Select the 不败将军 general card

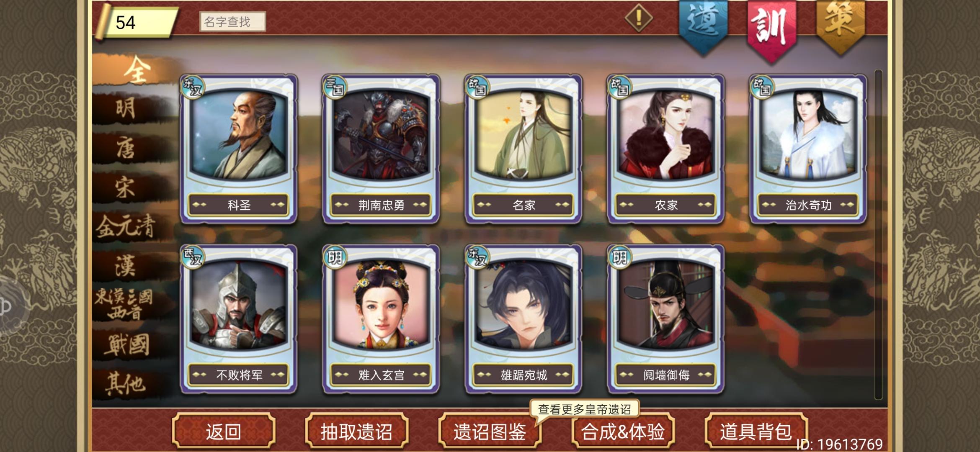(x=239, y=319)
